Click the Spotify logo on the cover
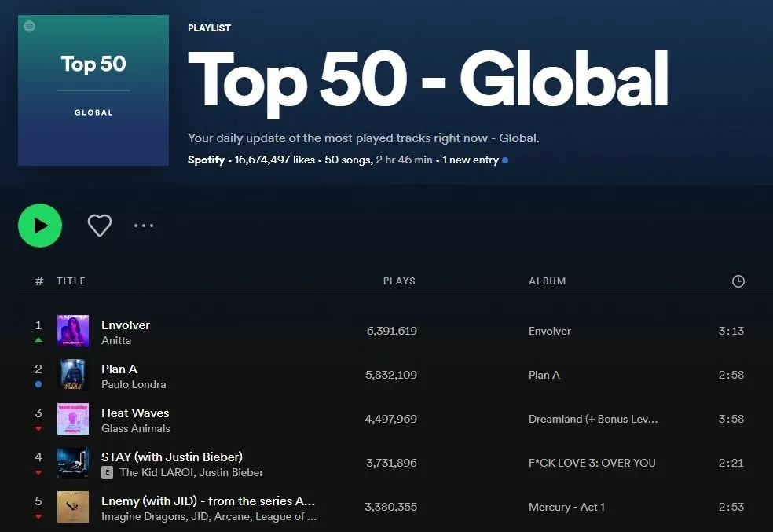773x532 pixels. pos(30,26)
